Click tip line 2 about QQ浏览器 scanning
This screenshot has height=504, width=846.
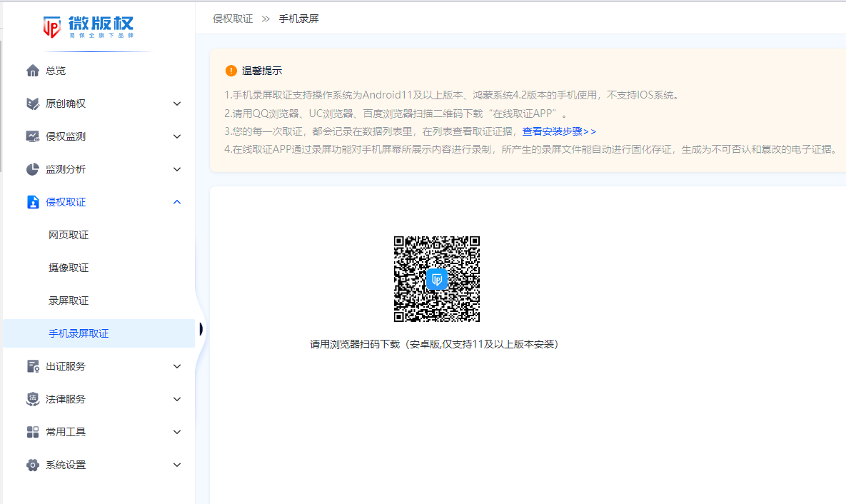396,114
